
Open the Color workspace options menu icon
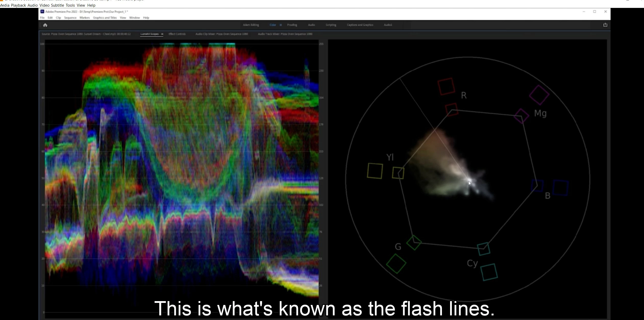click(x=281, y=25)
